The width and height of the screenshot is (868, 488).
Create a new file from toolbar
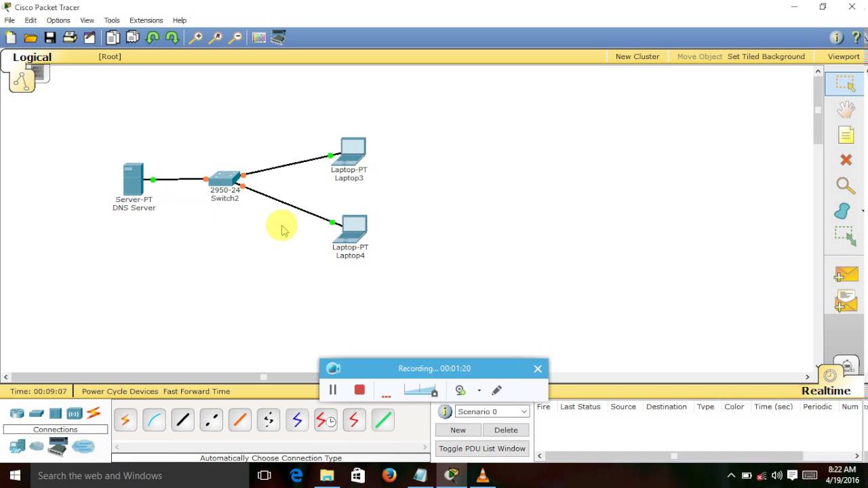pos(11,38)
